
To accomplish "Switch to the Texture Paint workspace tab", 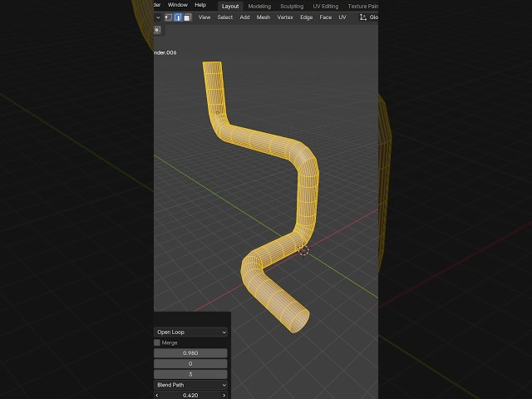I will point(362,6).
